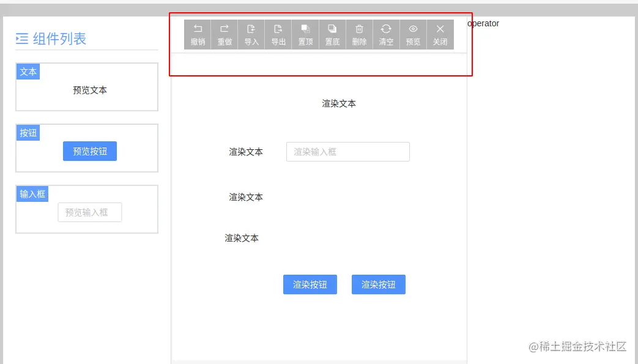The height and width of the screenshot is (364, 638).
Task: Click the 删除 trash icon
Action: pyautogui.click(x=359, y=29)
